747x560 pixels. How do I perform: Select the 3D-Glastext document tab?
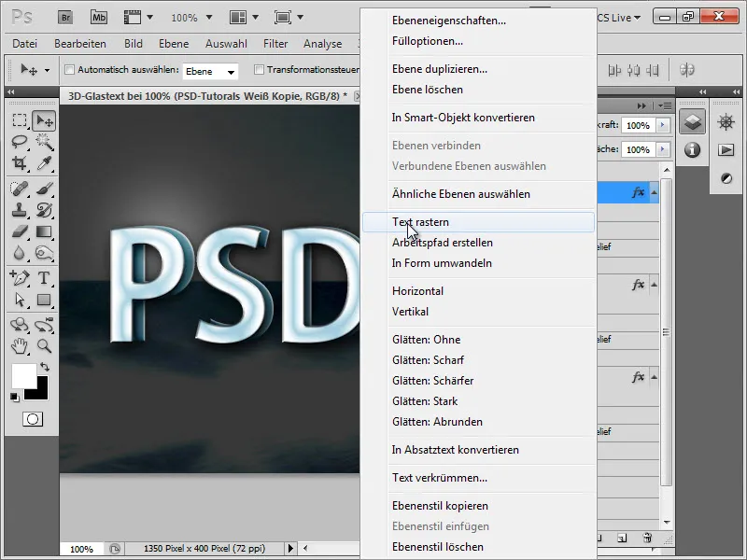tap(207, 96)
